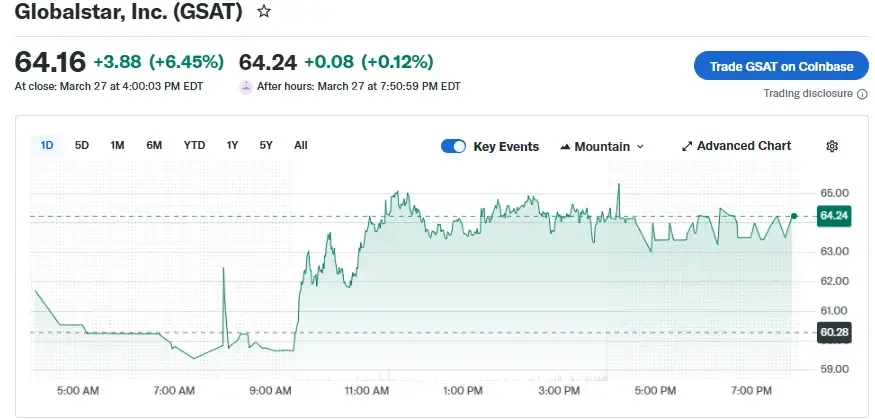Click the +3.88 (+6.45%) change value
Screen dimensions: 875x419
(158, 61)
